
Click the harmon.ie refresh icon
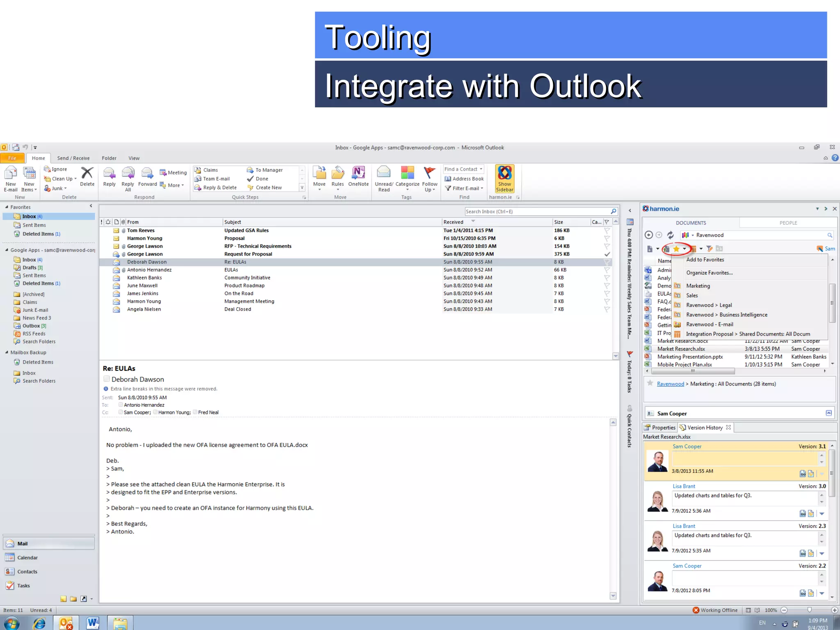[x=670, y=235]
